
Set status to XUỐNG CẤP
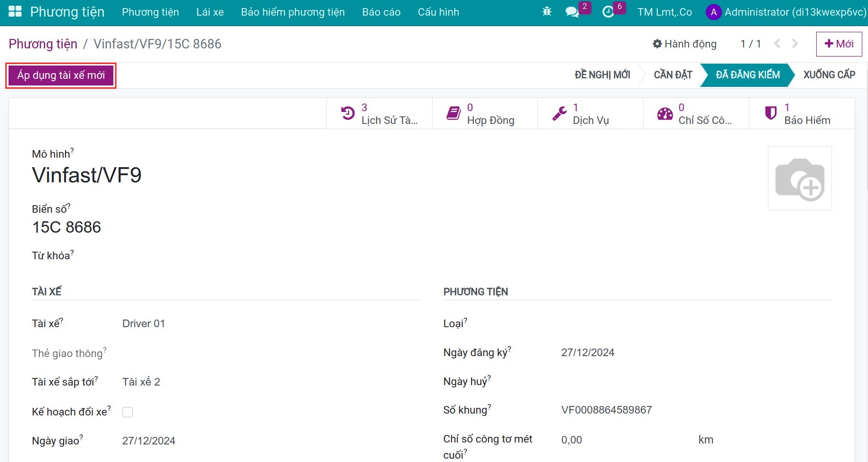pos(829,75)
